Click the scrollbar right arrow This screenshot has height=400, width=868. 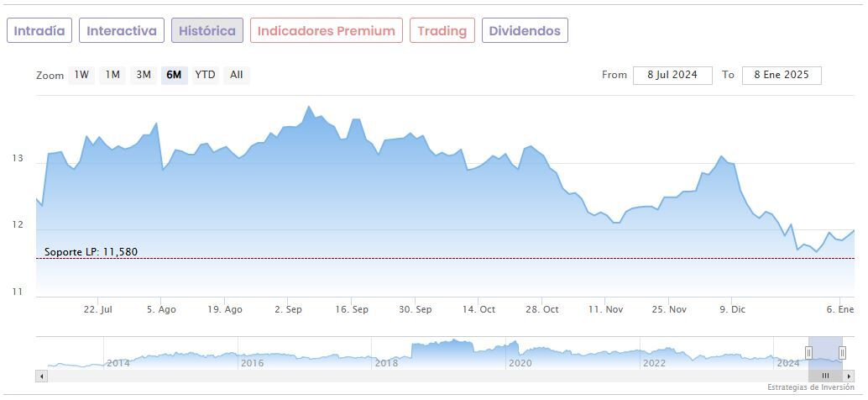[849, 376]
